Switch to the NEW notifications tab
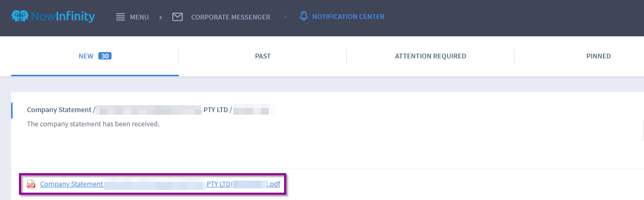 coord(95,56)
